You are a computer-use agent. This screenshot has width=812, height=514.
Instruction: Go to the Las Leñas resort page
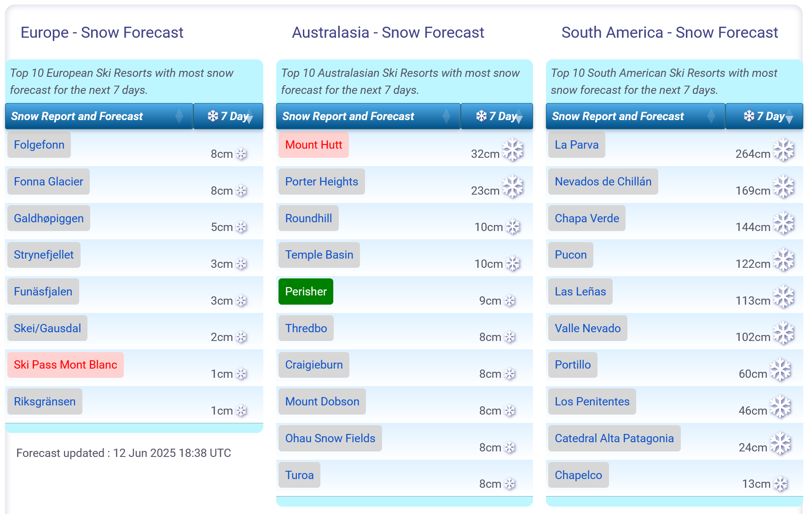pos(580,291)
